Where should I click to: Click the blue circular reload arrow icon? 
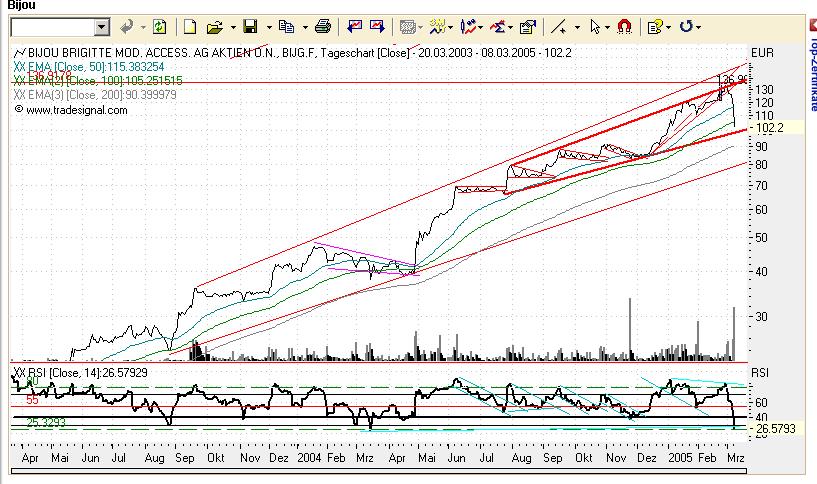(x=686, y=26)
